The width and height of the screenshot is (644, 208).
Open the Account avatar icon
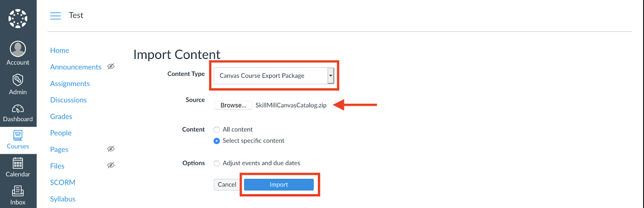tap(18, 49)
